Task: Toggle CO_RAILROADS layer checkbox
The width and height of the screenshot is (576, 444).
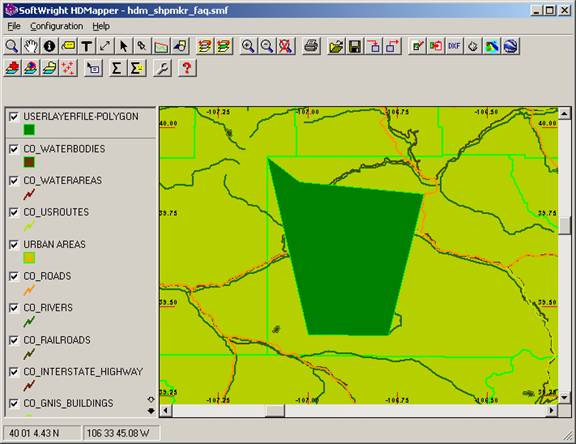Action: (x=14, y=340)
